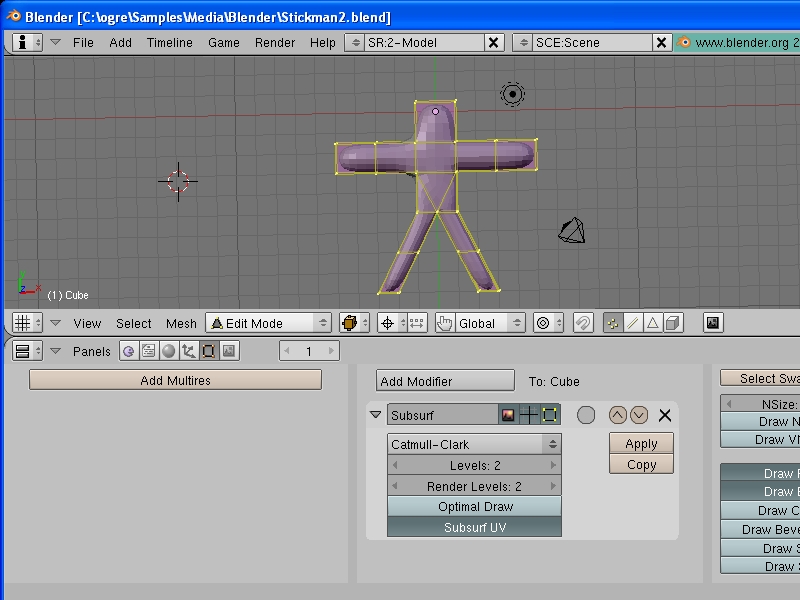The image size is (800, 600).
Task: Switch to Object context axes icon
Action: (189, 351)
